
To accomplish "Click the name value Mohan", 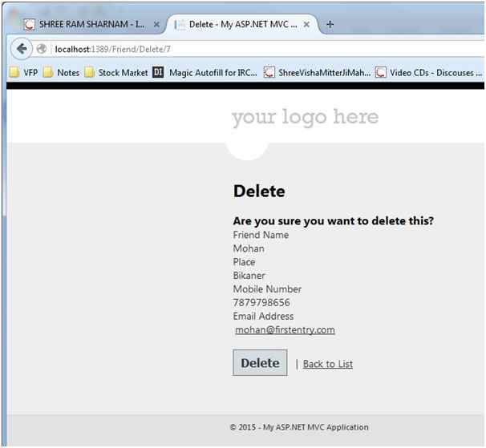I will 249,248.
